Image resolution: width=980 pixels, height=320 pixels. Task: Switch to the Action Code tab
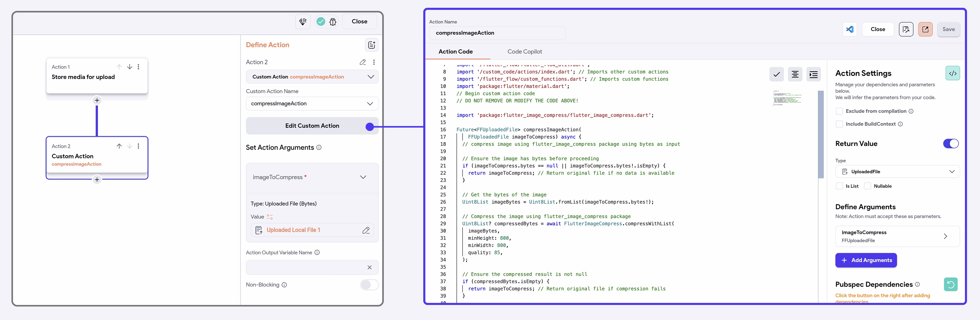(455, 52)
